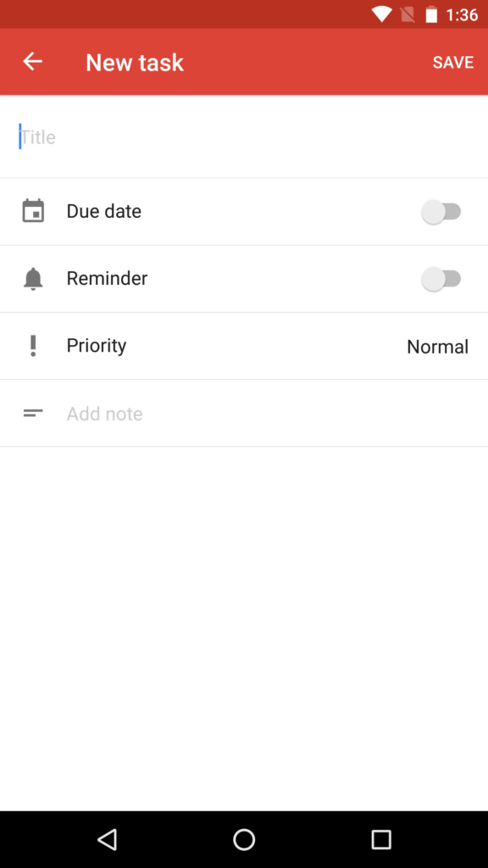Screen dimensions: 488x868
Task: Click the New task header title
Action: tap(135, 62)
